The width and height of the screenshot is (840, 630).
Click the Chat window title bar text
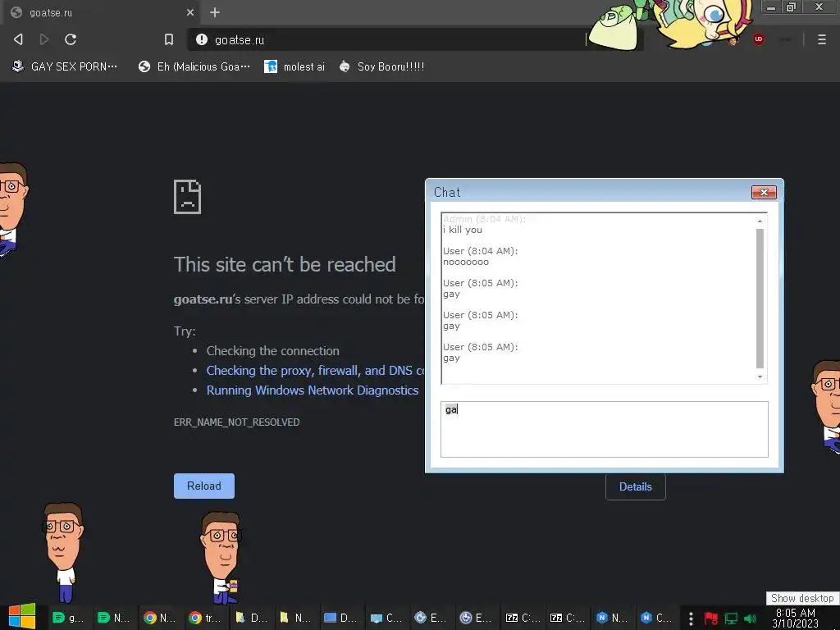click(447, 192)
